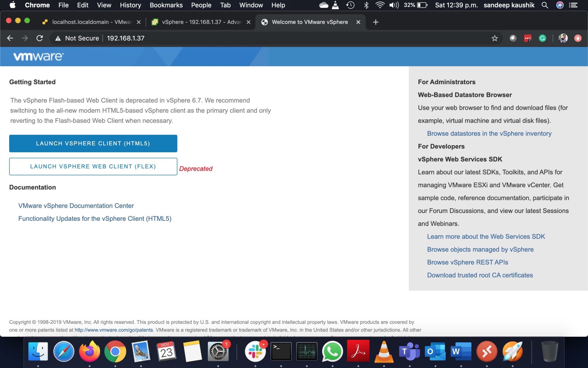
Task: Reload the page with refresh icon
Action: [40, 38]
